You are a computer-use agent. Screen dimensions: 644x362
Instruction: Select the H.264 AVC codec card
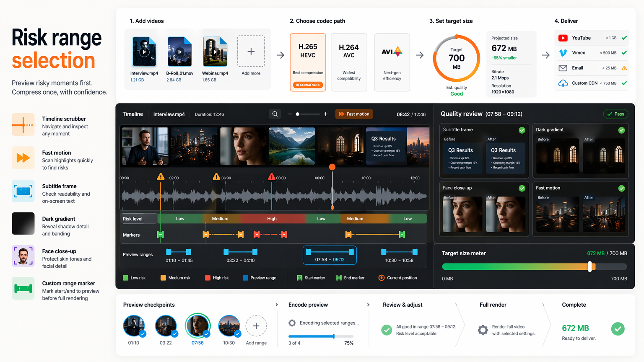349,62
